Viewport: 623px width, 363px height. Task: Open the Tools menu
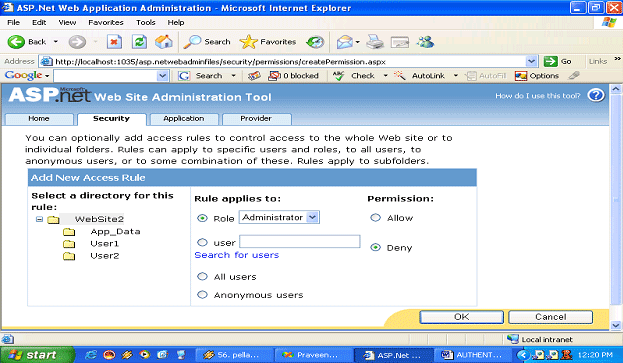click(145, 22)
